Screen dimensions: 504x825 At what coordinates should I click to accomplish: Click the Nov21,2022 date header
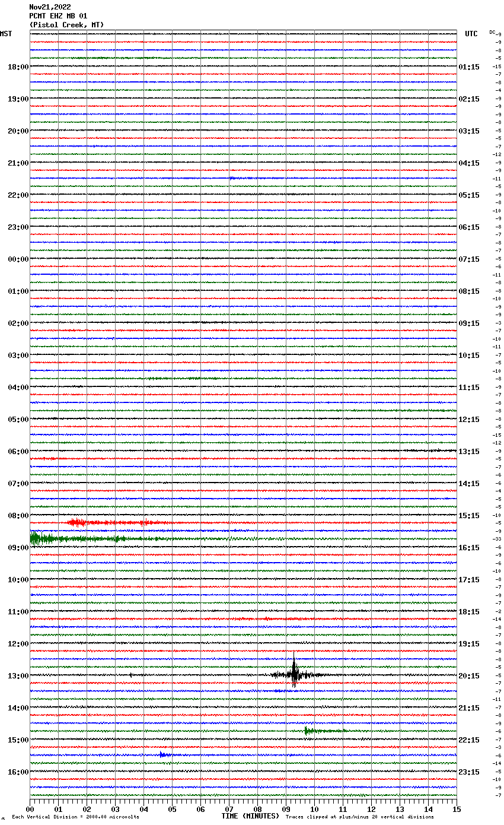point(50,7)
